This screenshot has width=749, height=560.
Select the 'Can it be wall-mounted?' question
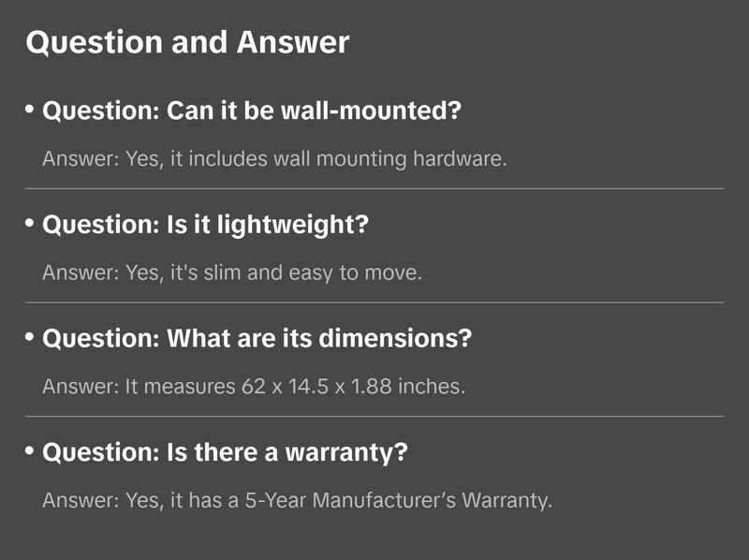tap(253, 112)
